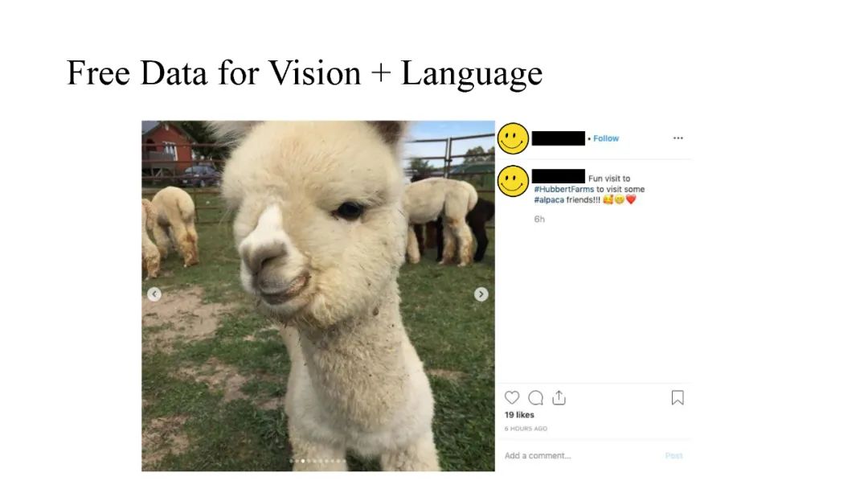868x489 pixels.
Task: Click the alpaca photo
Action: 318,296
